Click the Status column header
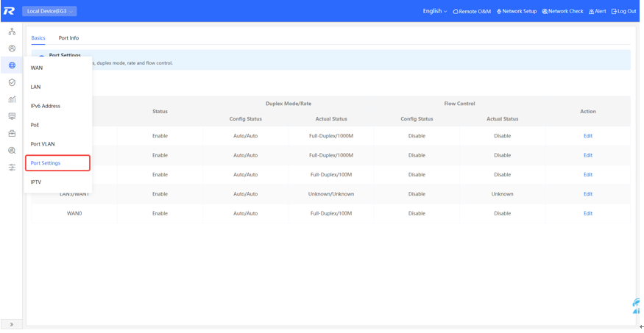Image resolution: width=644 pixels, height=333 pixels. point(160,112)
